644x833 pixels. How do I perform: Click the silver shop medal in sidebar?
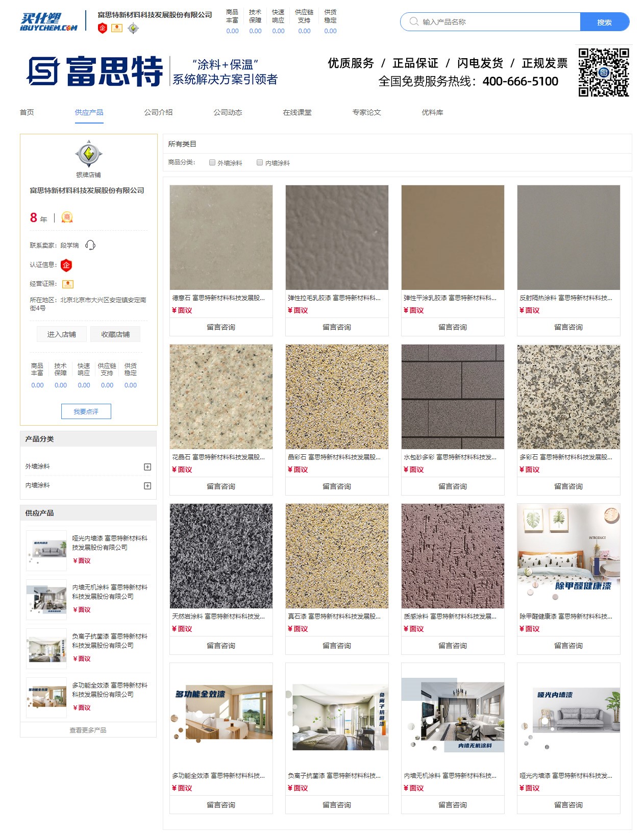pos(88,154)
